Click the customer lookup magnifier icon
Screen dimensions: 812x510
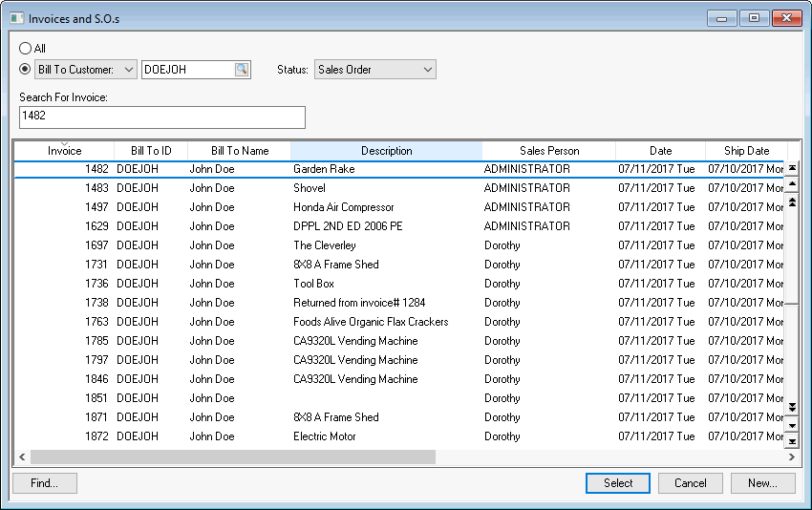(242, 70)
